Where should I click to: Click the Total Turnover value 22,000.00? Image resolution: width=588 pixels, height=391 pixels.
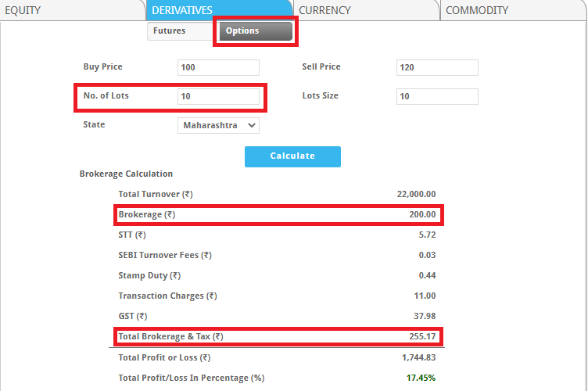click(416, 194)
